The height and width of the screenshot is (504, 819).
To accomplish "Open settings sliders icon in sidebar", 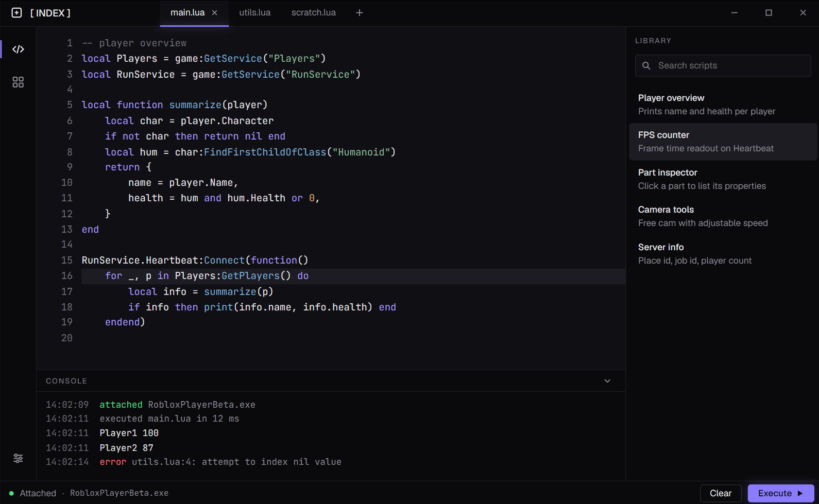I will [18, 458].
